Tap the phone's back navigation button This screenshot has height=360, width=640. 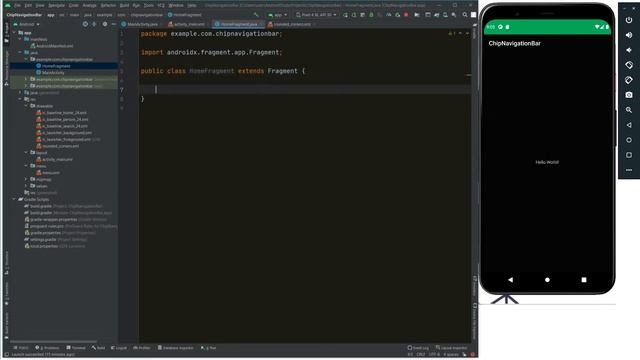(x=510, y=280)
